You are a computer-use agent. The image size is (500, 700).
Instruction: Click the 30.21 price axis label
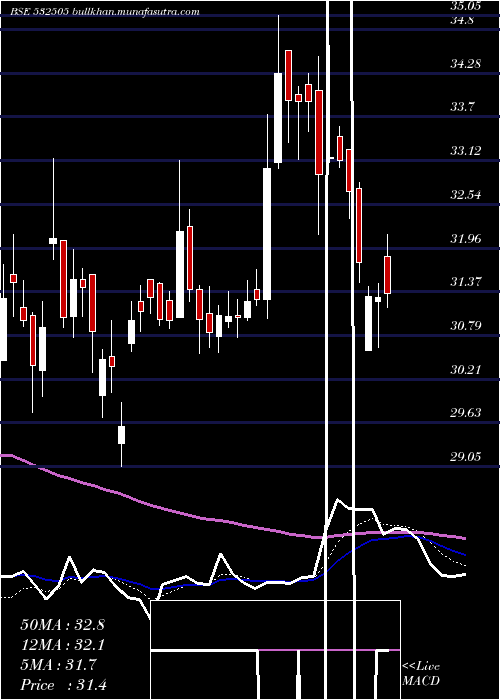(466, 370)
